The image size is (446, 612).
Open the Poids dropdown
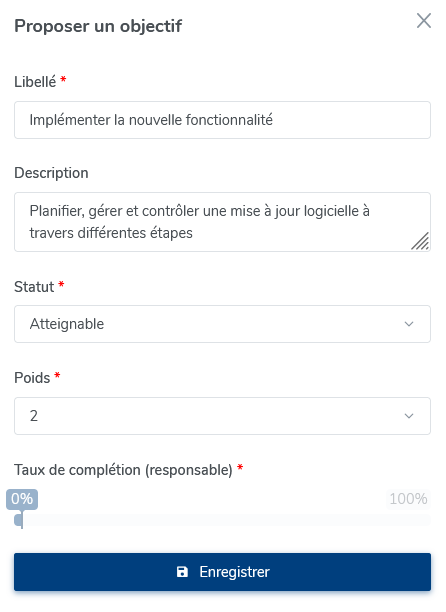222,416
